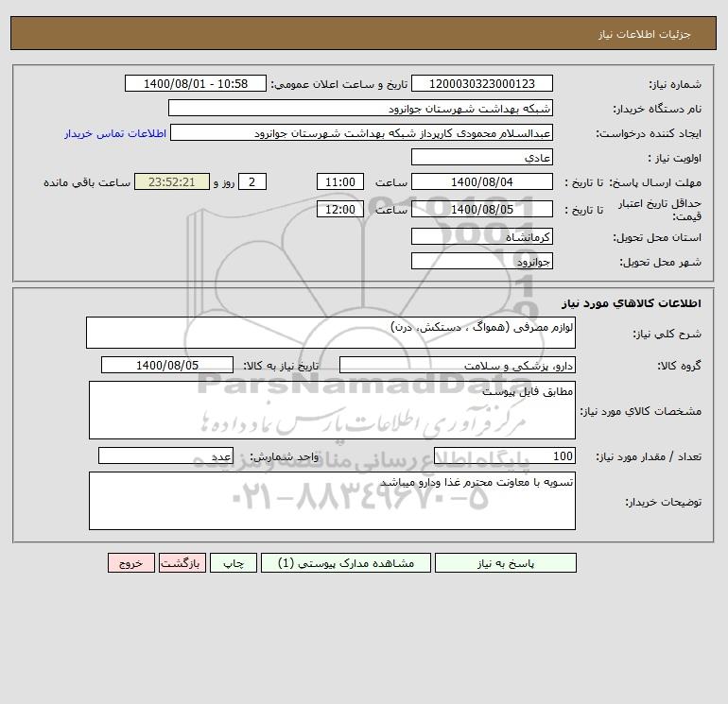Click the label مهلت ارسال پاسخ
Screen dimensions: 728x704
(x=655, y=182)
